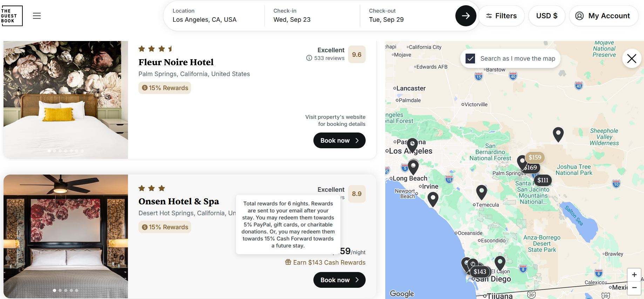Screen dimensions: 644x299
Task: Select the $111 map price marker
Action: coord(543,180)
